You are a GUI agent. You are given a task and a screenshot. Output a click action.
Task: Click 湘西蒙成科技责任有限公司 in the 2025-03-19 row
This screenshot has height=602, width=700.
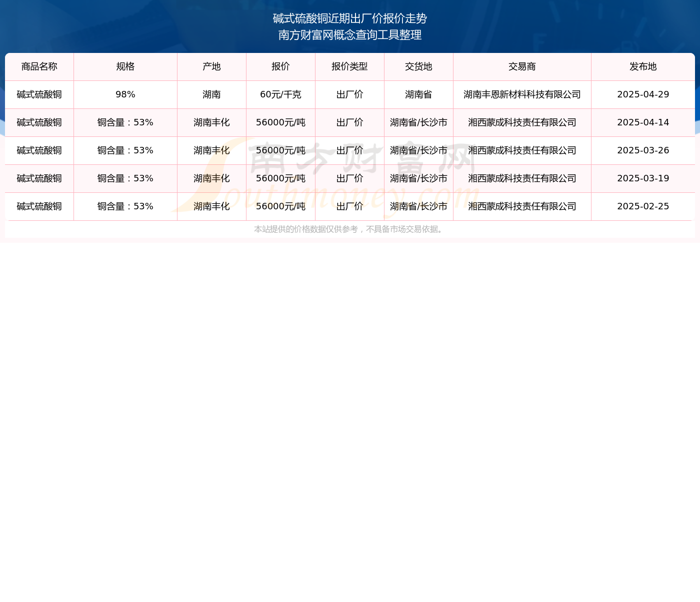[x=522, y=178]
